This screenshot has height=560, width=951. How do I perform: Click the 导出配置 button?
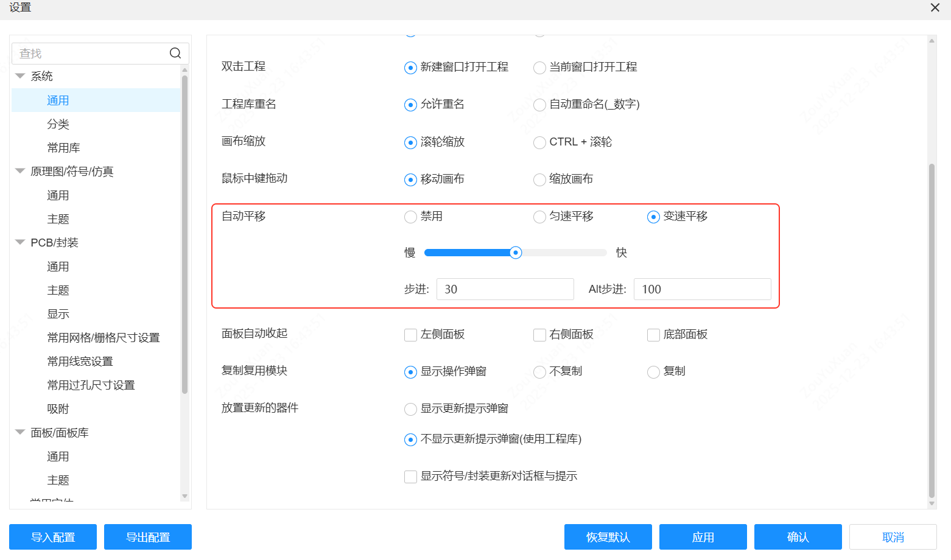(147, 537)
